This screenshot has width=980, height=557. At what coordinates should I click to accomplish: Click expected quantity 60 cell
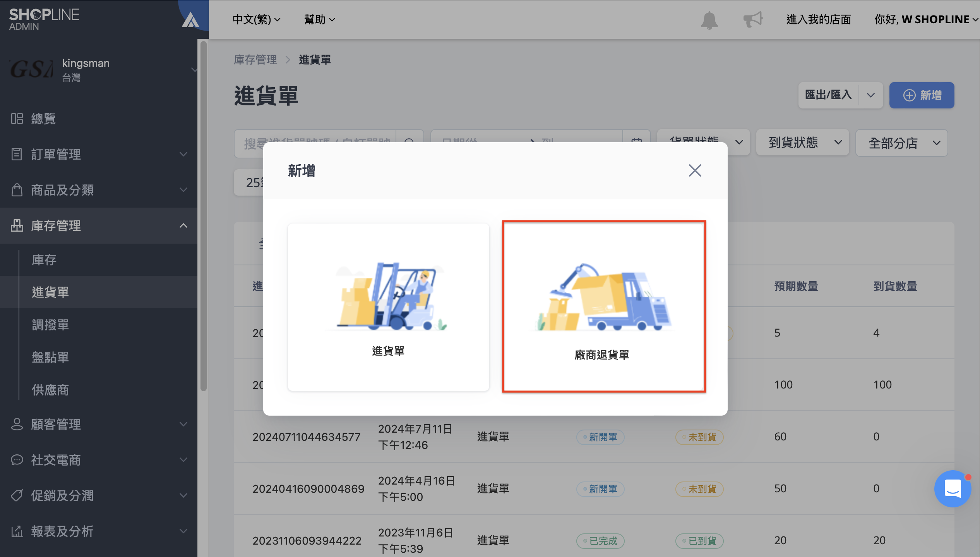pos(780,437)
